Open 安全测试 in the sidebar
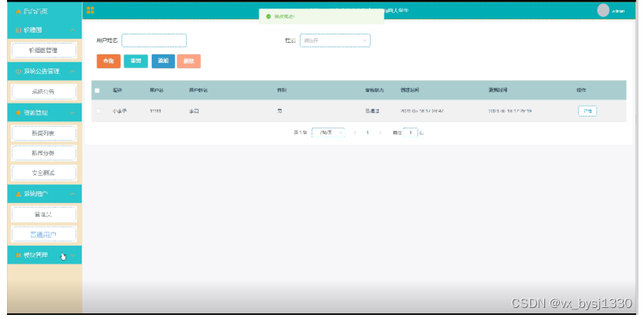This screenshot has width=644, height=318. click(x=44, y=173)
